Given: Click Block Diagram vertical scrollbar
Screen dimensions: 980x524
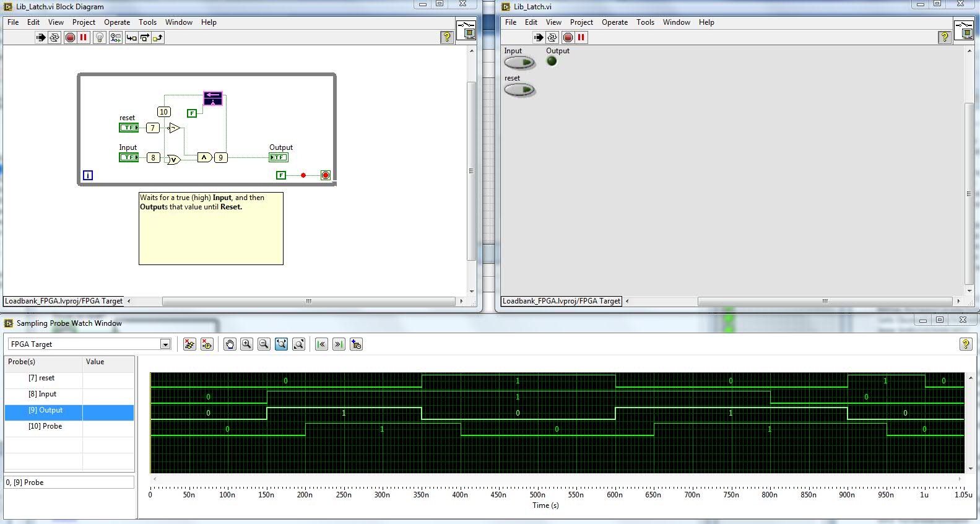Looking at the screenshot, I should click(x=472, y=171).
